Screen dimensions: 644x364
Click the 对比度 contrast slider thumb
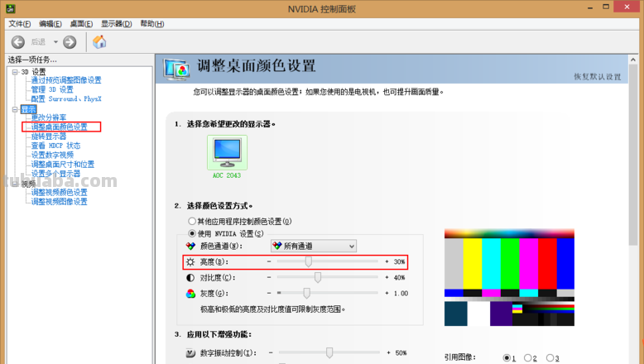(x=317, y=277)
